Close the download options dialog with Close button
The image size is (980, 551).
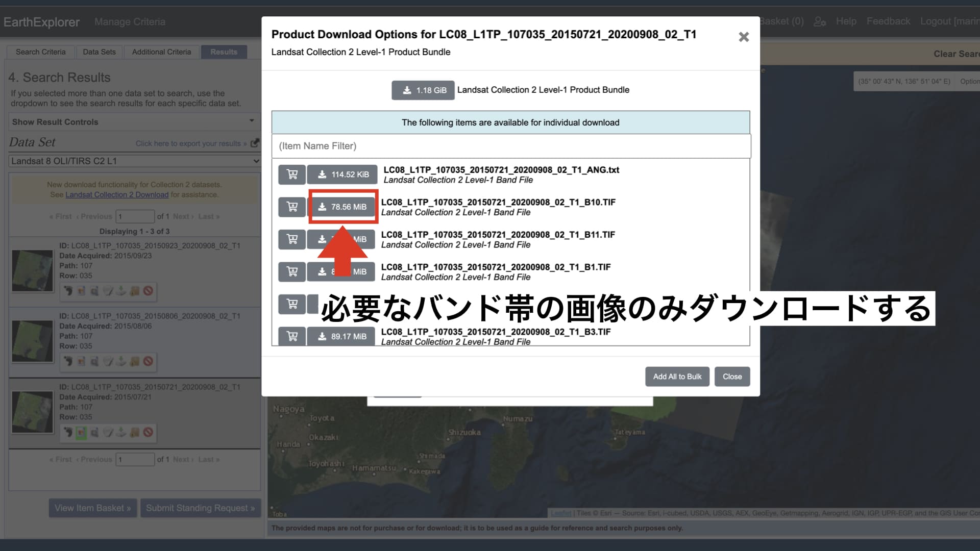732,377
